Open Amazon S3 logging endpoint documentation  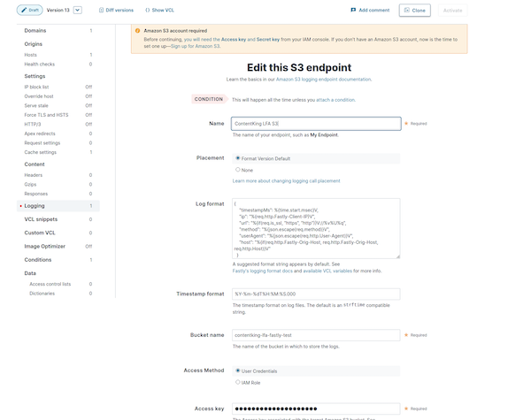coord(324,80)
